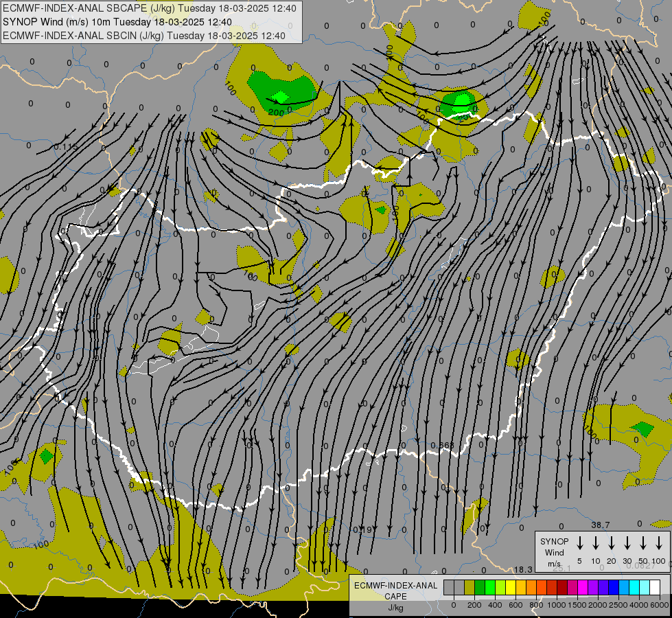Click 'ECMWF-INDEX-ANAL' label in CAPE legend
Viewport: 672px width, 618px height.
tap(396, 586)
